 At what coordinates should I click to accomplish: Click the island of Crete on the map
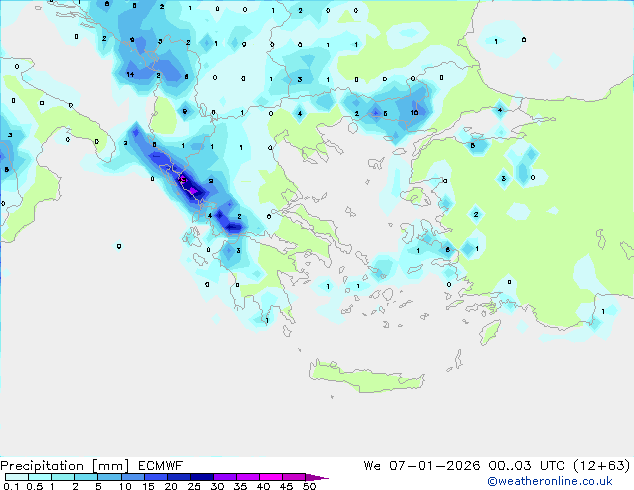[x=366, y=376]
